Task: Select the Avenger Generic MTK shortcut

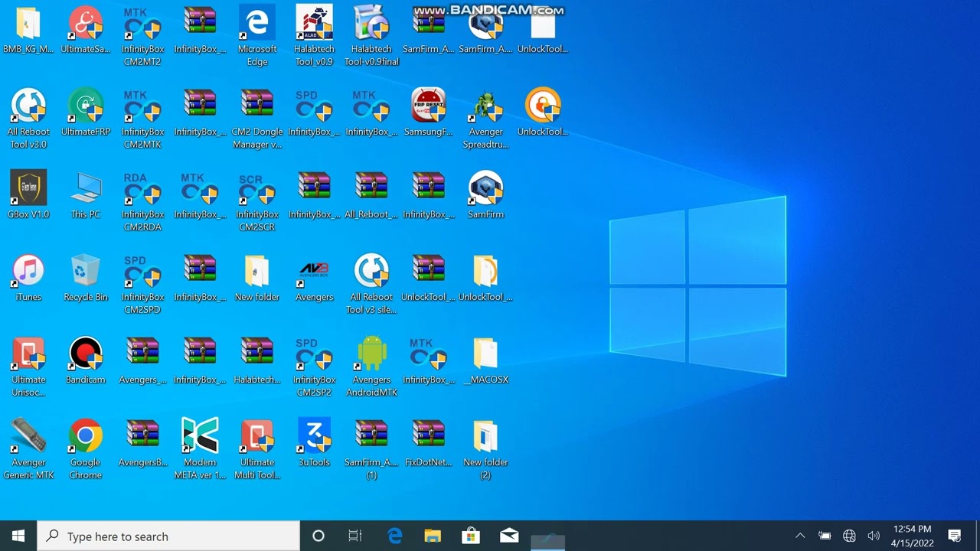Action: click(28, 436)
